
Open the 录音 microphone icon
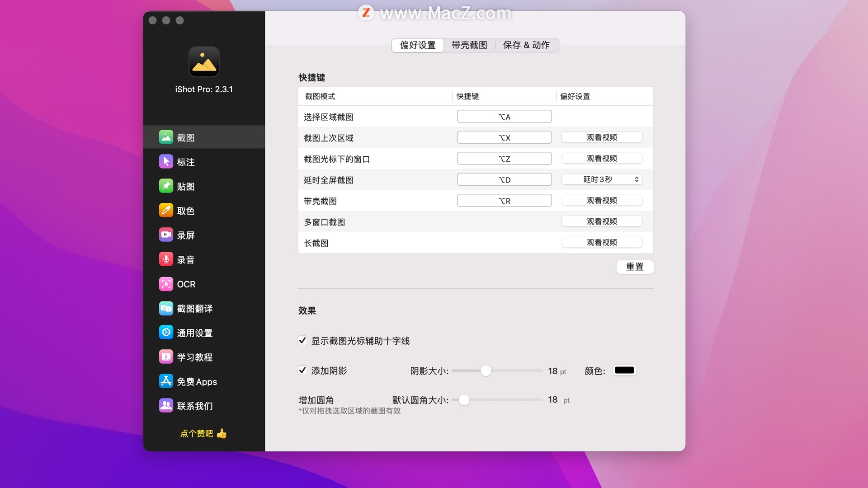click(x=166, y=259)
